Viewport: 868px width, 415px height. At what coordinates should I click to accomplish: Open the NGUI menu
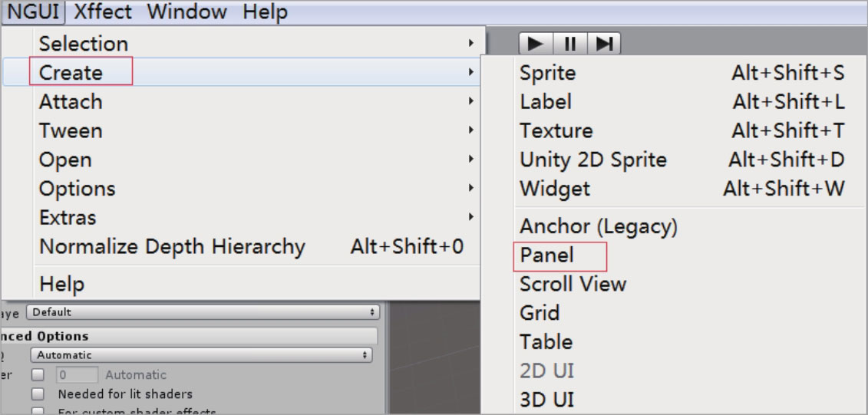(34, 12)
